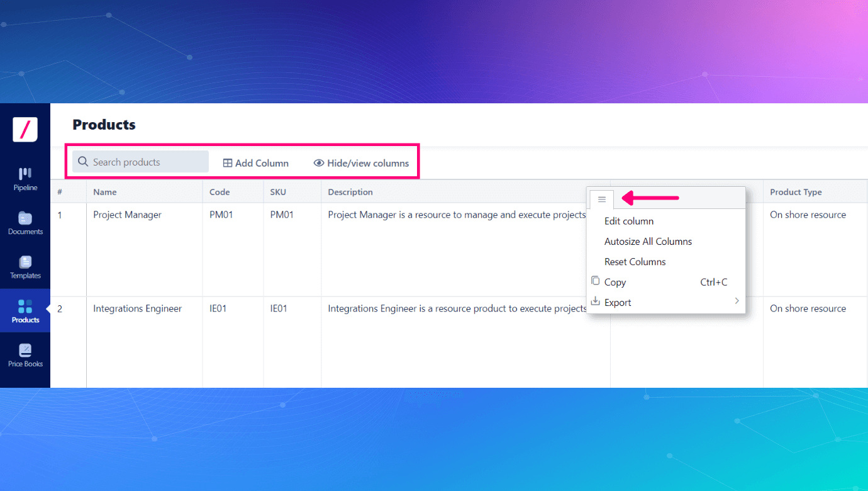Click the Add Column button
This screenshot has width=868, height=491.
tap(255, 163)
